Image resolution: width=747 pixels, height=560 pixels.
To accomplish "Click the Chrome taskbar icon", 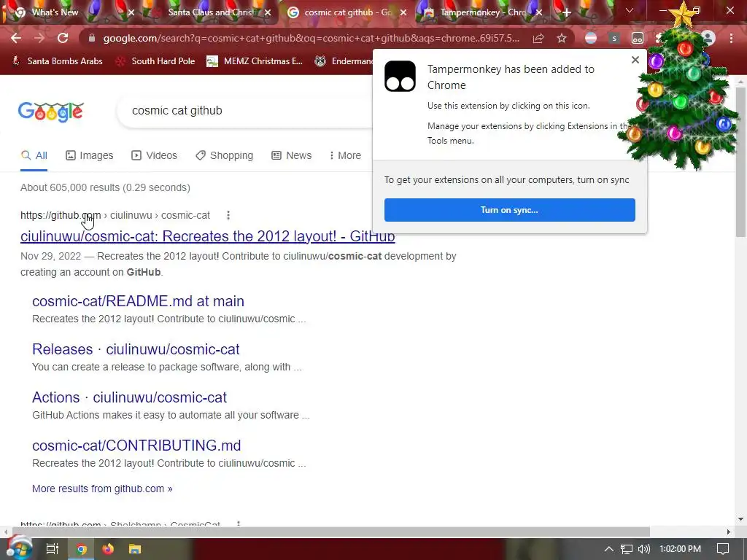I will (x=82, y=549).
